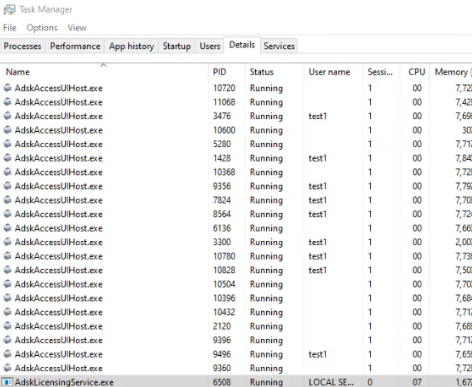This screenshot has width=472, height=387.
Task: Click PID value 1428
Action: point(222,158)
